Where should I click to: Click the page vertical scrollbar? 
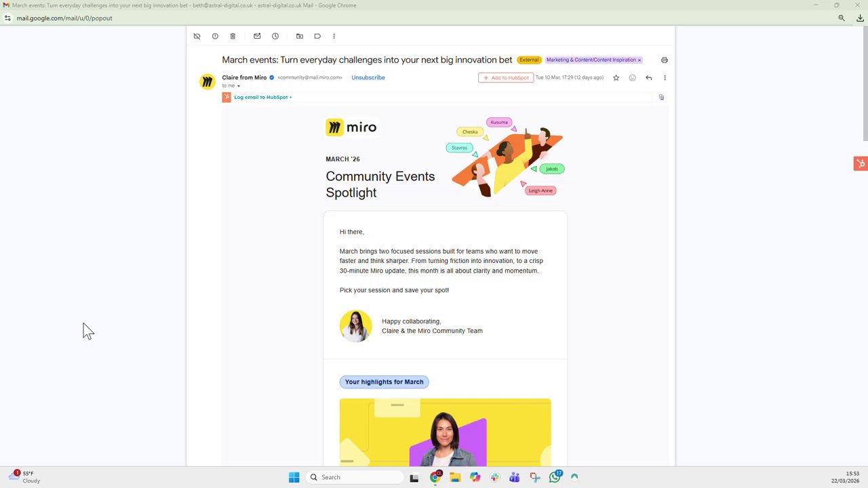865,85
